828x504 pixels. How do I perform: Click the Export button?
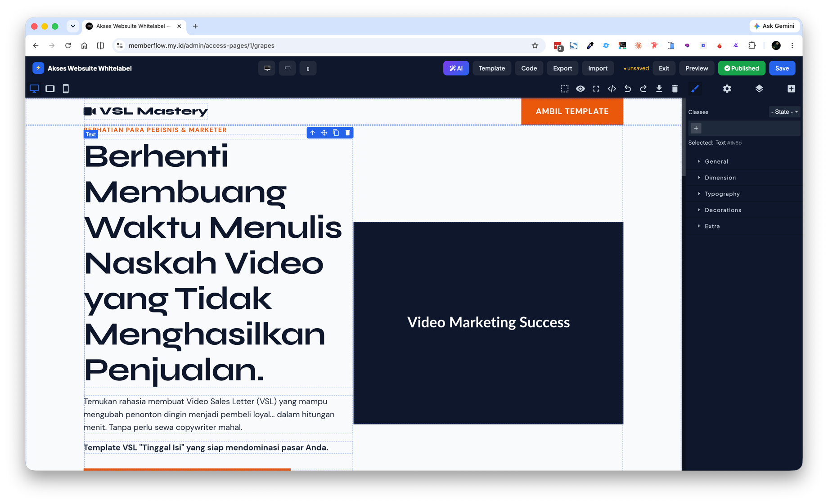point(562,68)
